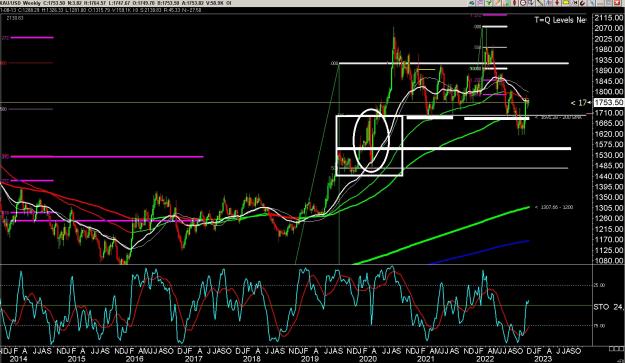Click the highlighted 1753.50 current price label

point(609,102)
